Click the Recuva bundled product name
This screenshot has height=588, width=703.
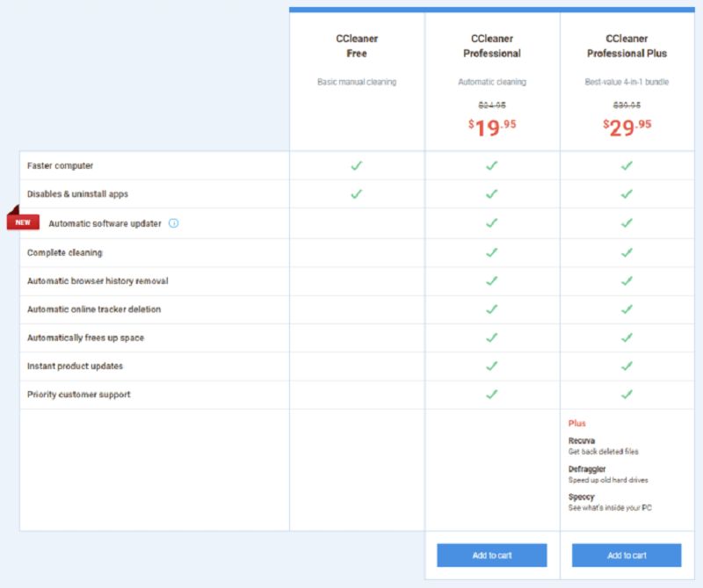point(581,440)
